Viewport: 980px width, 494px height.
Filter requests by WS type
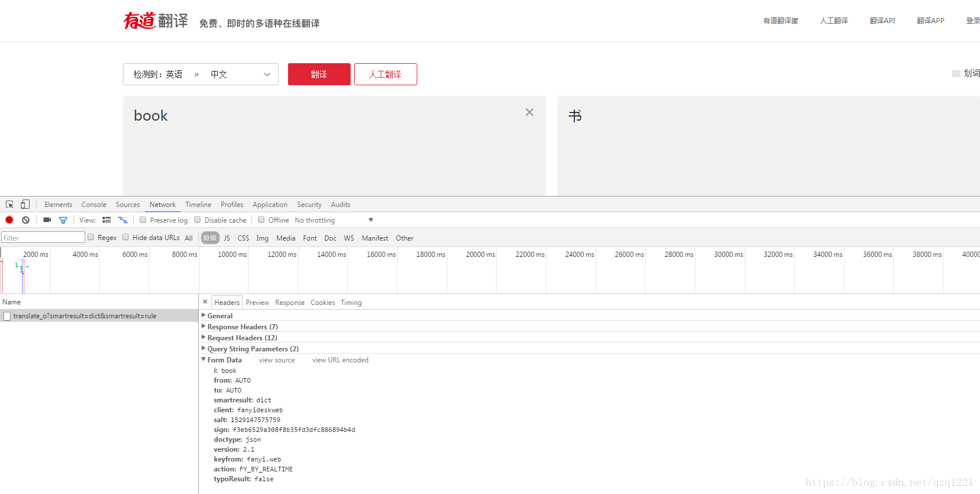pos(349,238)
